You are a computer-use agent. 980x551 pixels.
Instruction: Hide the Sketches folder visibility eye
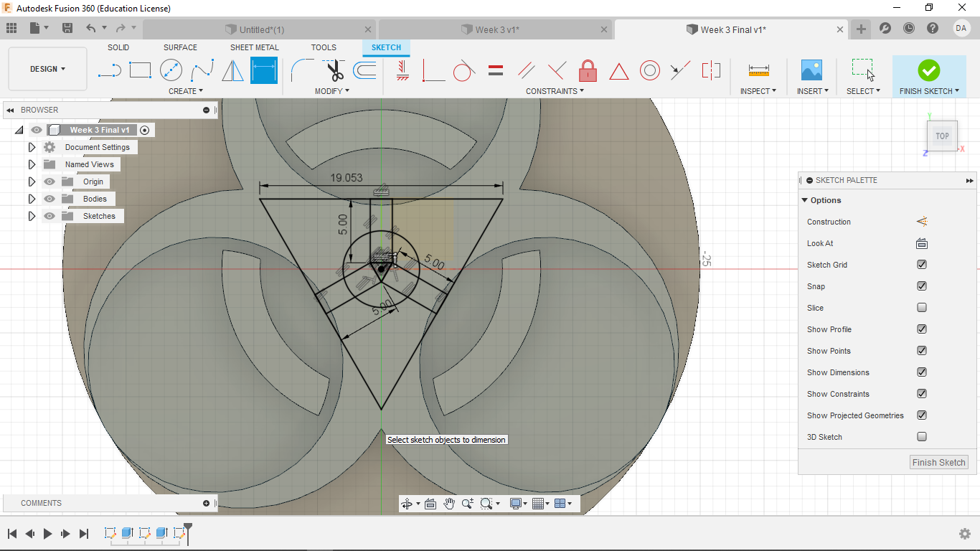pos(50,216)
